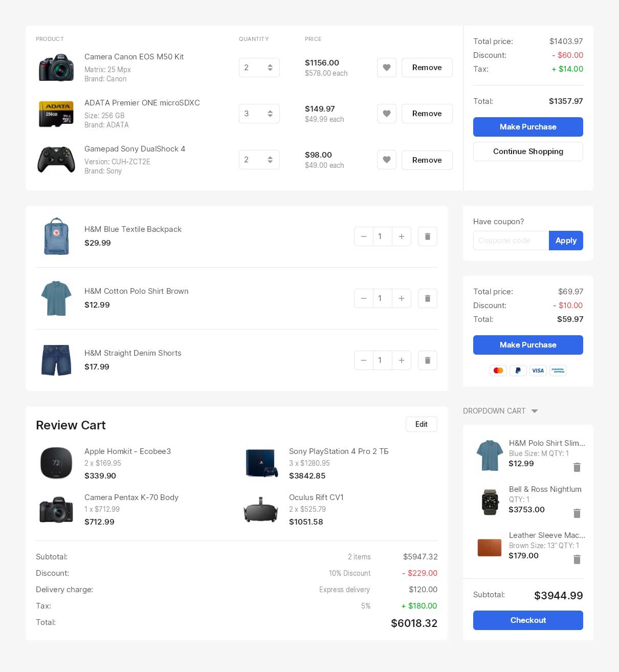Open H&M Straight Denim Shorts title

pos(133,353)
